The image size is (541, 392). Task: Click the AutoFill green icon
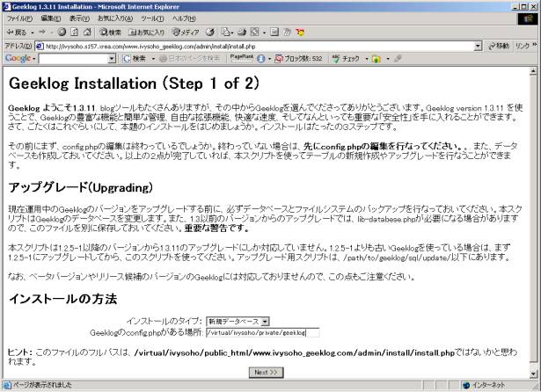coord(377,59)
